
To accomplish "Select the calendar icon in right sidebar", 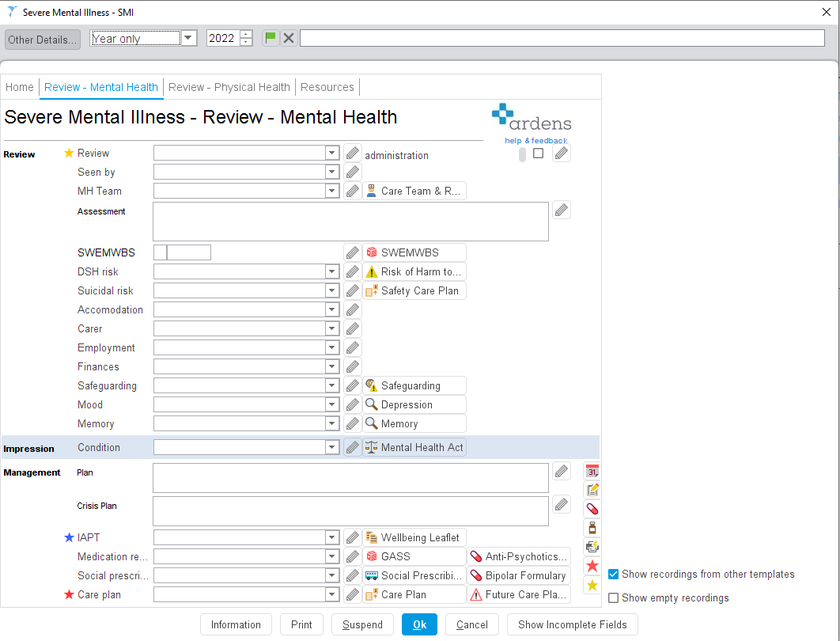I will point(592,471).
